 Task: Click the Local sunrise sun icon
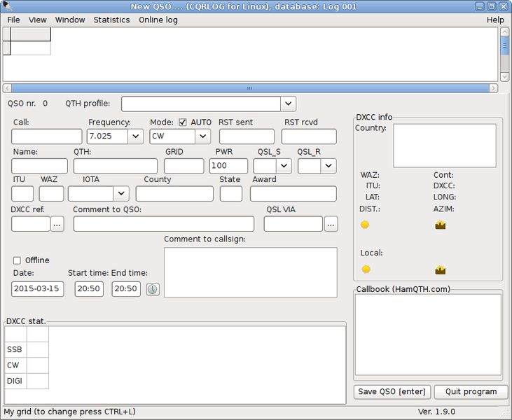click(366, 269)
